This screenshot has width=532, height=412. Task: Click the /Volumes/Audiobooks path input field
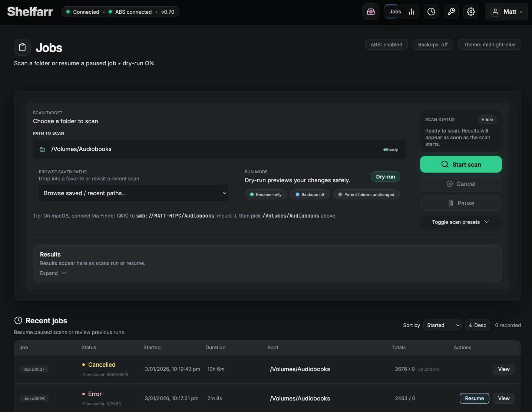coord(185,149)
